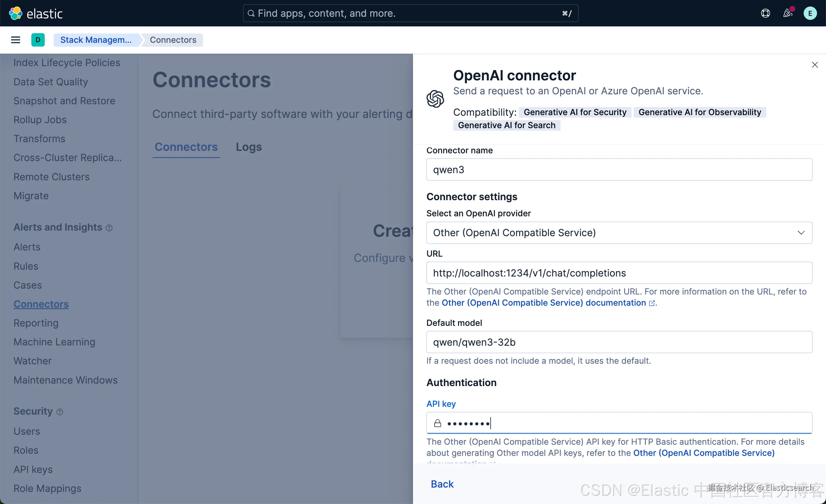Click the Default model input field
Image resolution: width=826 pixels, height=504 pixels.
[619, 342]
